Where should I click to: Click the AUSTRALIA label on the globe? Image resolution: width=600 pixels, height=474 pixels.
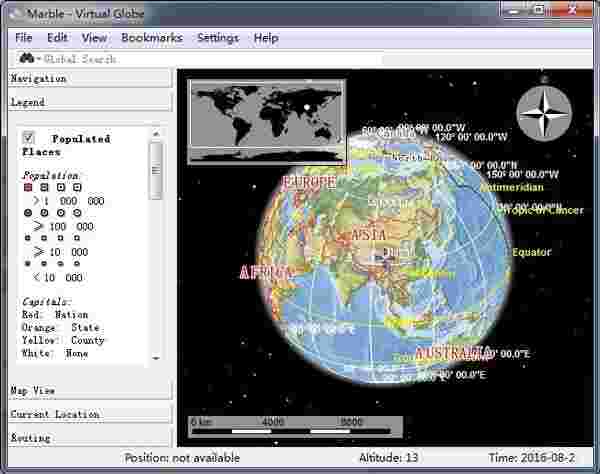tap(453, 354)
